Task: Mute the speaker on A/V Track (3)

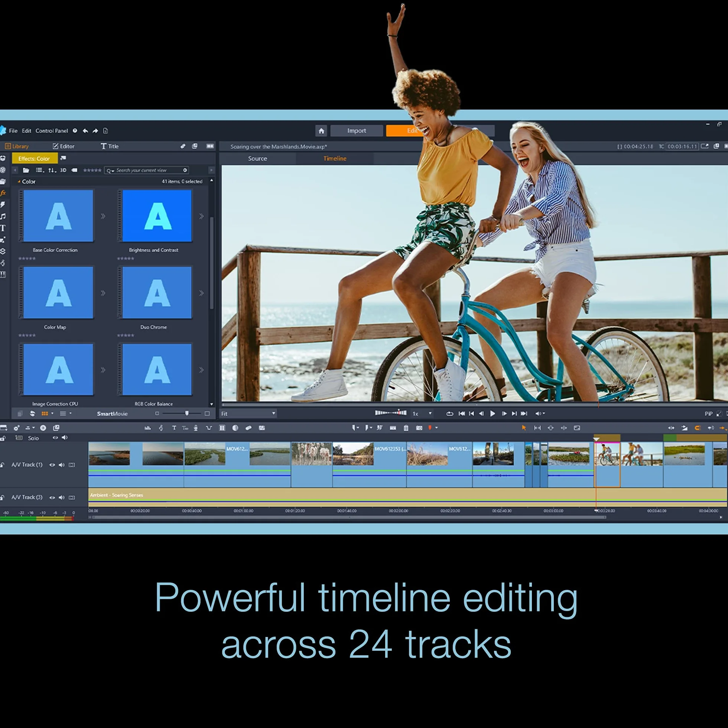Action: tap(61, 497)
